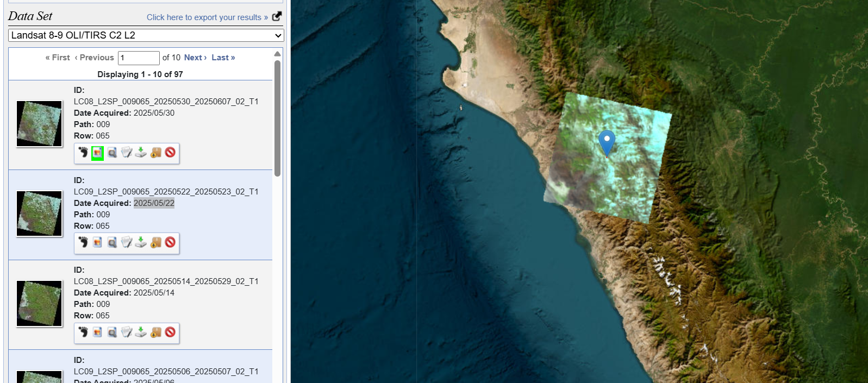Click the scrollbar up arrow of results list
This screenshot has width=868, height=383.
(x=277, y=54)
